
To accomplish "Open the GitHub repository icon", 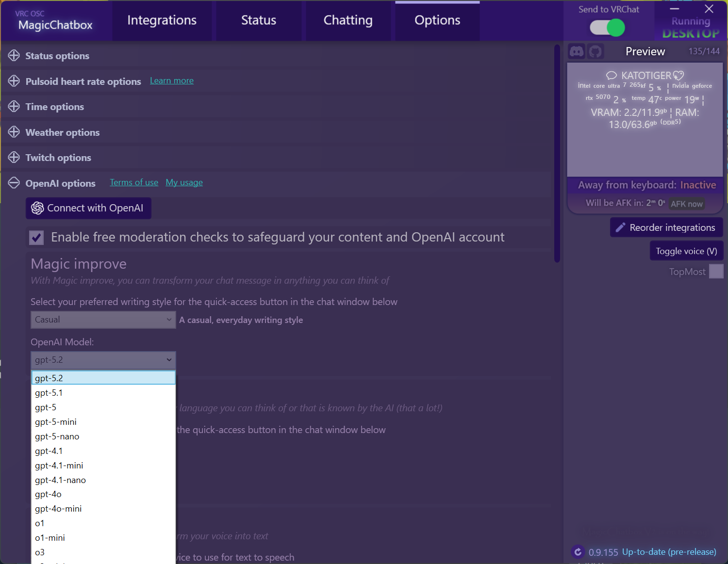I will click(596, 51).
